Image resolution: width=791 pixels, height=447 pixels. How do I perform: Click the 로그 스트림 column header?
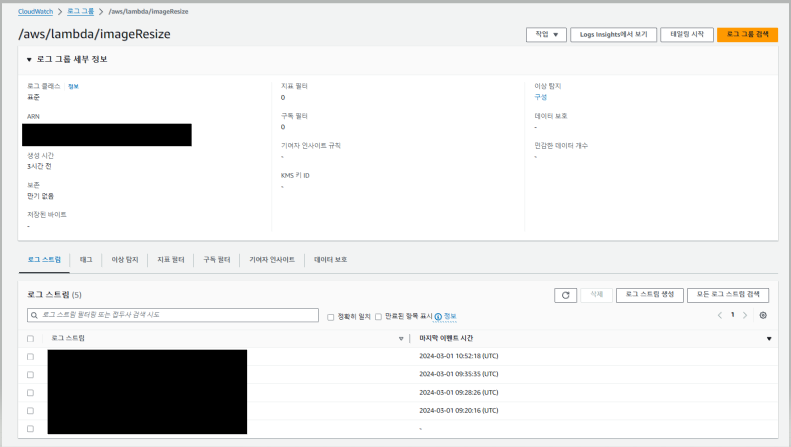coord(68,339)
